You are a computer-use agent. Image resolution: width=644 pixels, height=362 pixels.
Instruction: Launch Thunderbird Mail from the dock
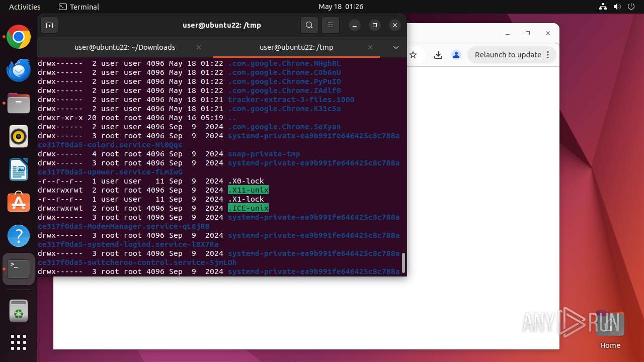pyautogui.click(x=19, y=70)
